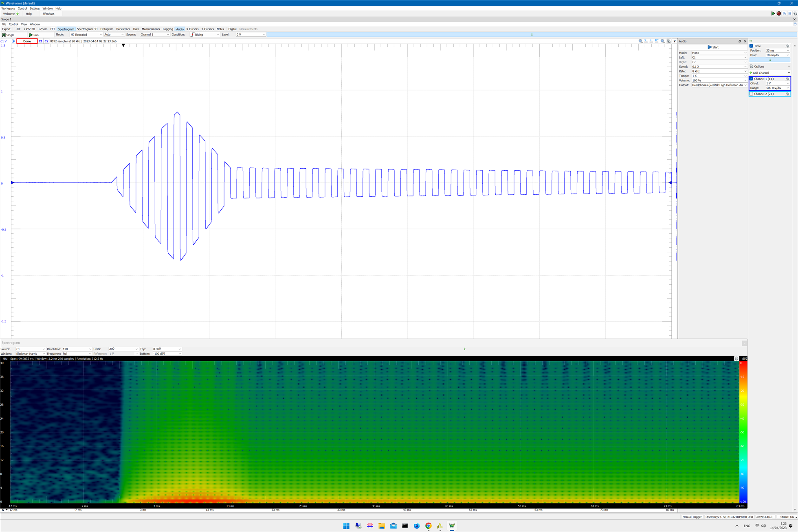The image size is (798, 532).
Task: Undock the Audio panel
Action: pyautogui.click(x=740, y=41)
